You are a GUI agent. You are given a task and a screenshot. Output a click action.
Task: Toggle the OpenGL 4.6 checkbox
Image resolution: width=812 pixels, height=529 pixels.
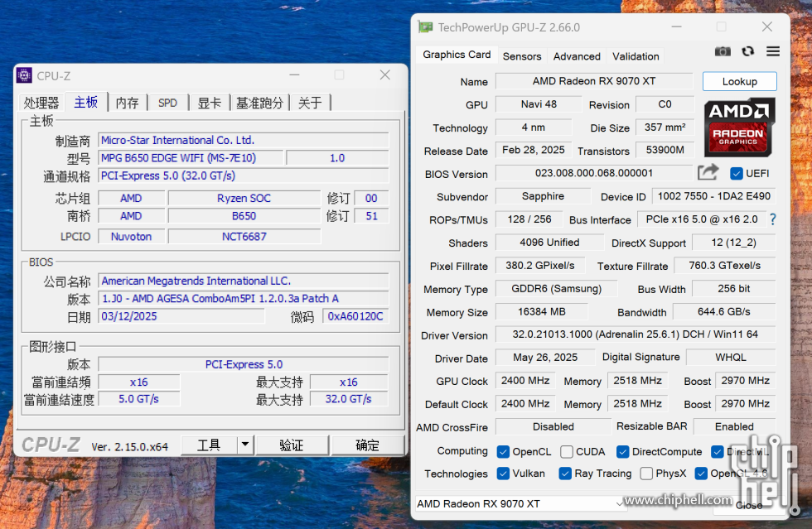(x=701, y=474)
